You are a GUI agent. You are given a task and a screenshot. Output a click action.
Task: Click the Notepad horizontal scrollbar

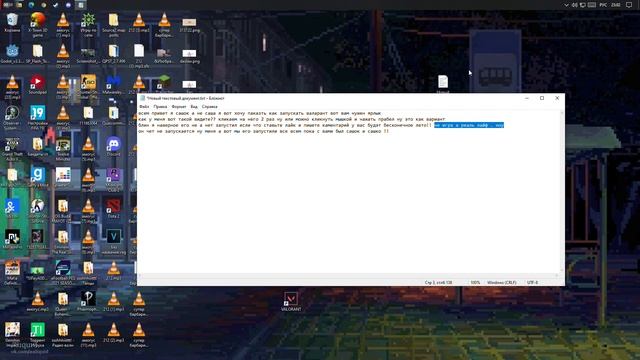click(x=349, y=276)
